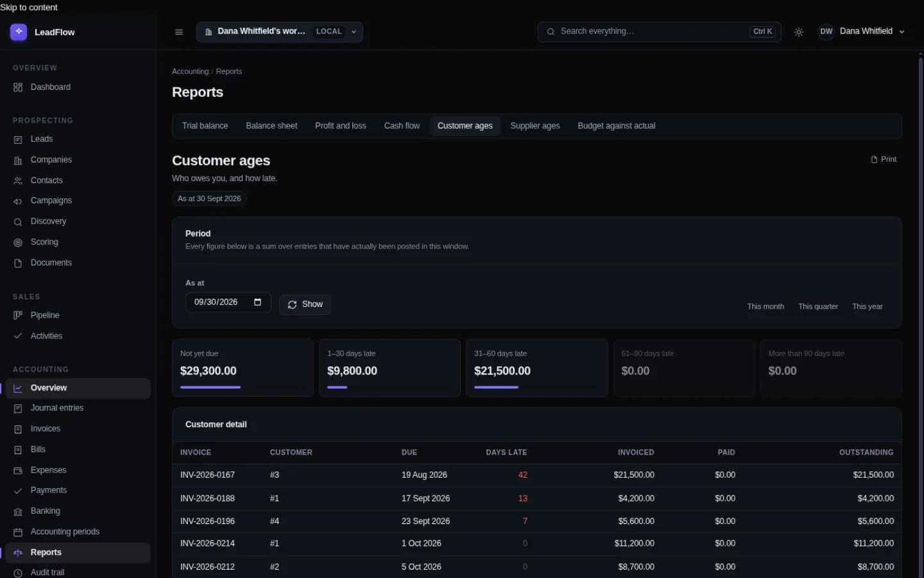Open the Dana Whitfield user menu

coord(862,31)
